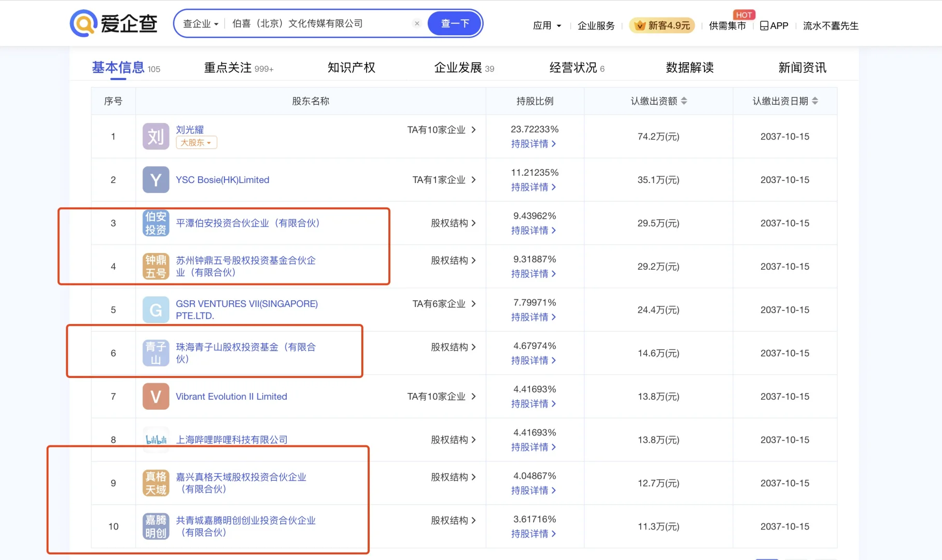Switch to the 企业发展 tab
Viewport: 942px width, 560px height.
pyautogui.click(x=464, y=67)
